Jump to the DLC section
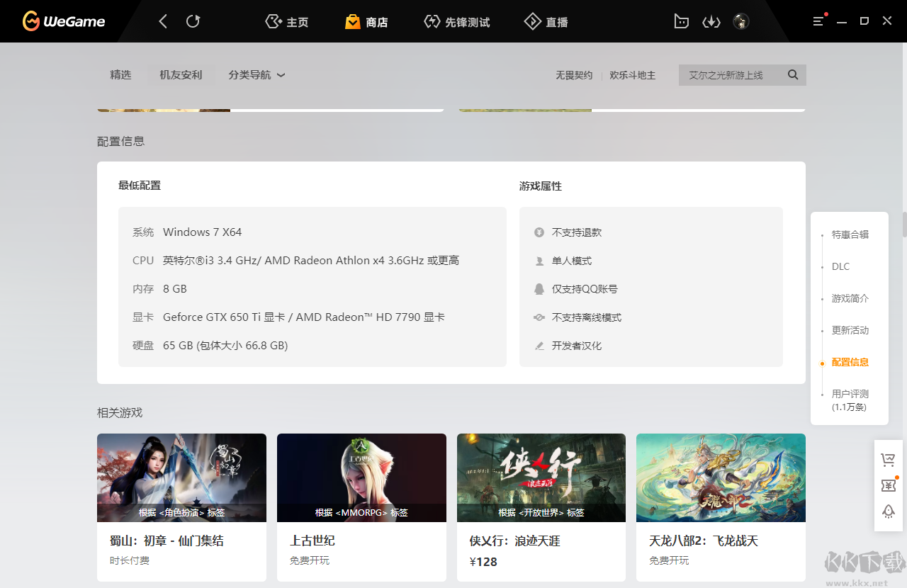 840,266
